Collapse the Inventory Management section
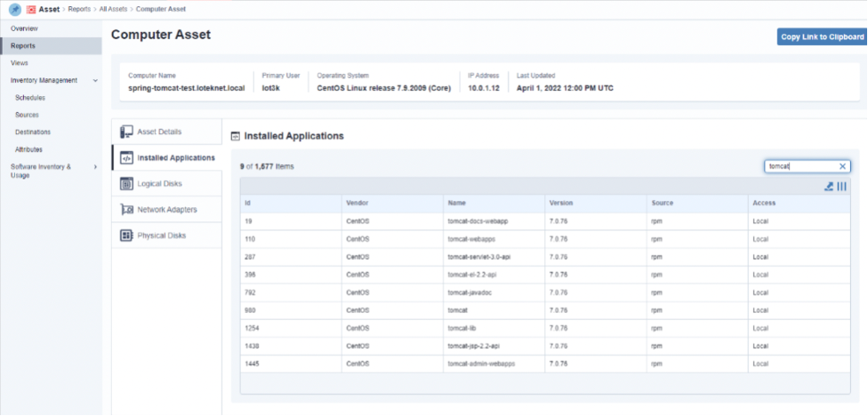 pyautogui.click(x=95, y=81)
